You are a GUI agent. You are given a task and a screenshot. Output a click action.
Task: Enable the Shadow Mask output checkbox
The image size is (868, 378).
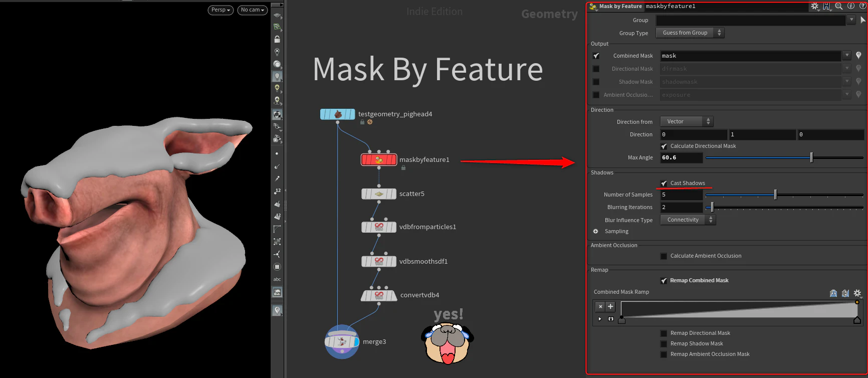click(596, 82)
